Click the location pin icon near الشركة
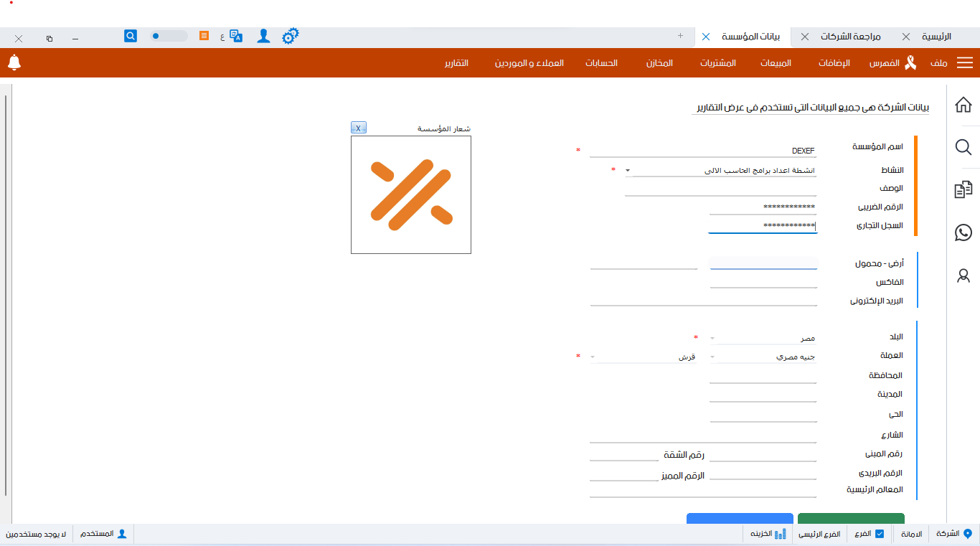 pyautogui.click(x=967, y=534)
